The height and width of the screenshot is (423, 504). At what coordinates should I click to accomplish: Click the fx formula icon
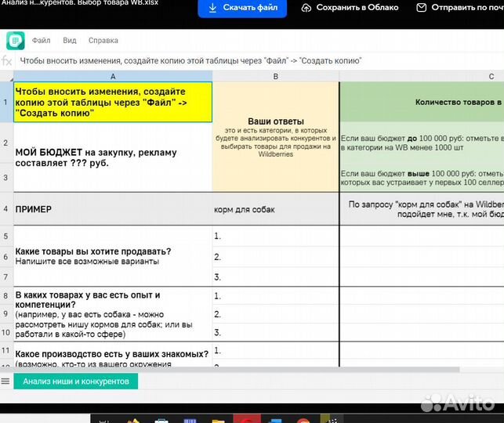(x=7, y=61)
